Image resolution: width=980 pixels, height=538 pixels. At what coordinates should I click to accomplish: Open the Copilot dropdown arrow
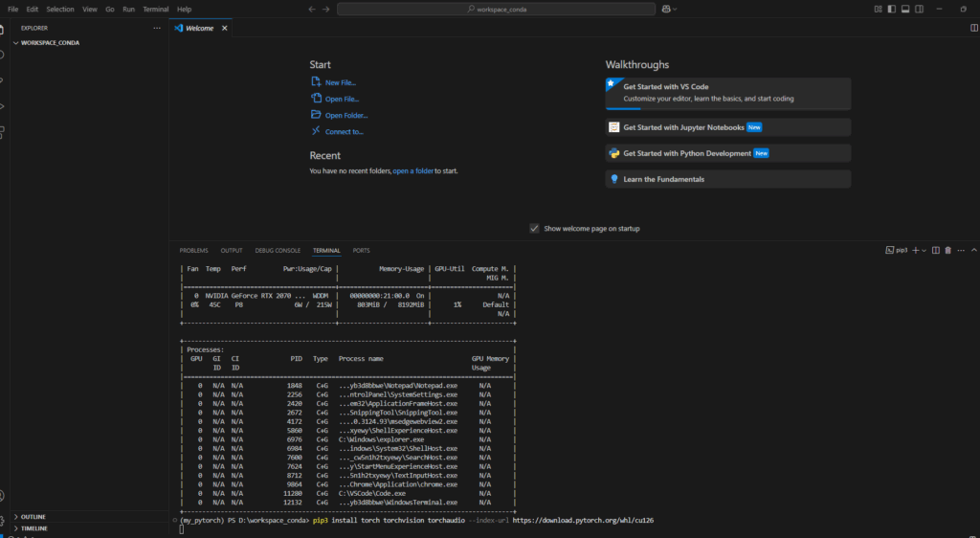tap(675, 10)
